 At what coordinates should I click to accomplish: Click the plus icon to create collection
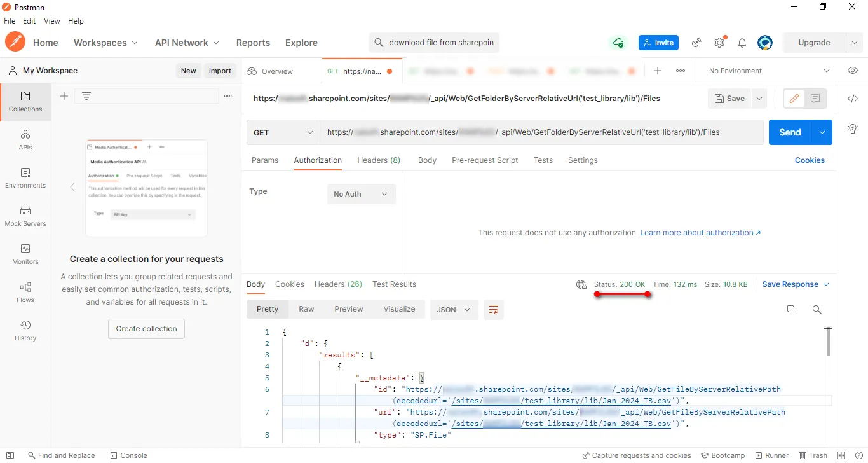[x=64, y=96]
